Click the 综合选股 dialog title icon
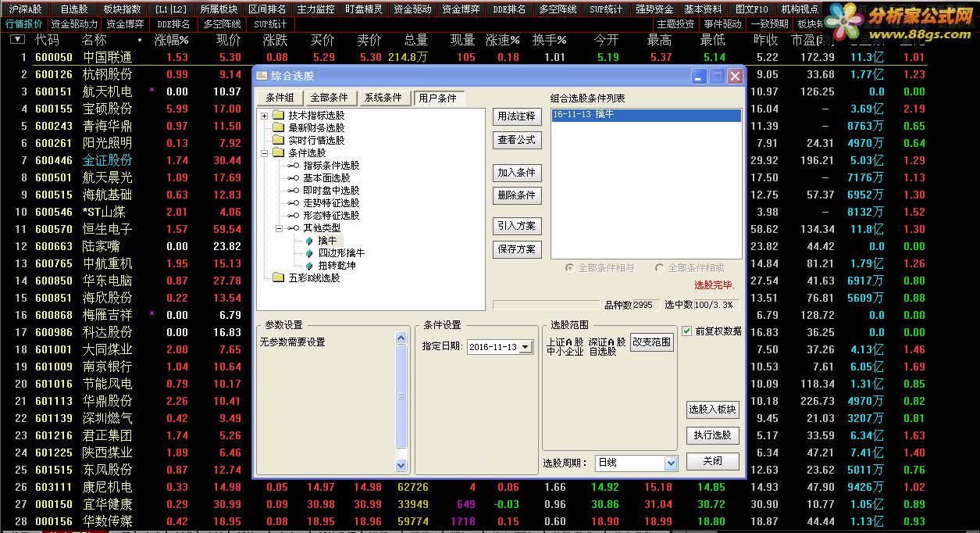This screenshot has width=980, height=533. (262, 77)
